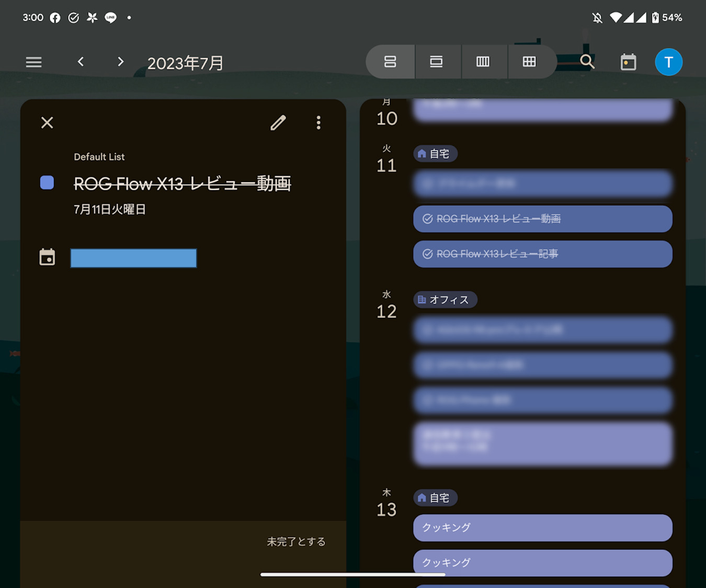
Task: Click the 自宅 location chip on the 11th
Action: tap(435, 154)
